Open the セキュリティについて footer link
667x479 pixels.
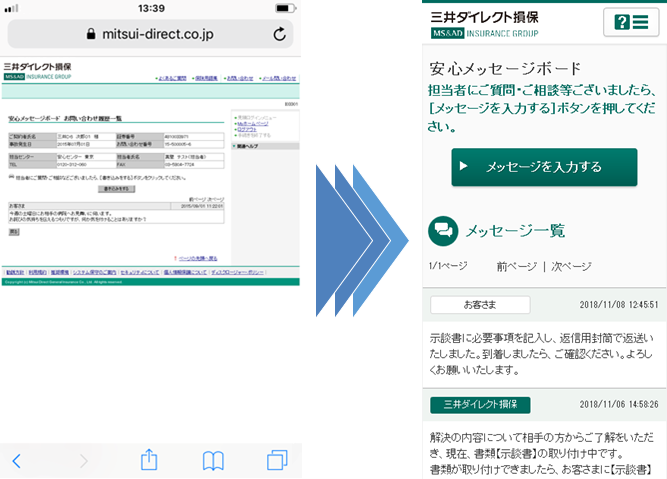pyautogui.click(x=140, y=272)
